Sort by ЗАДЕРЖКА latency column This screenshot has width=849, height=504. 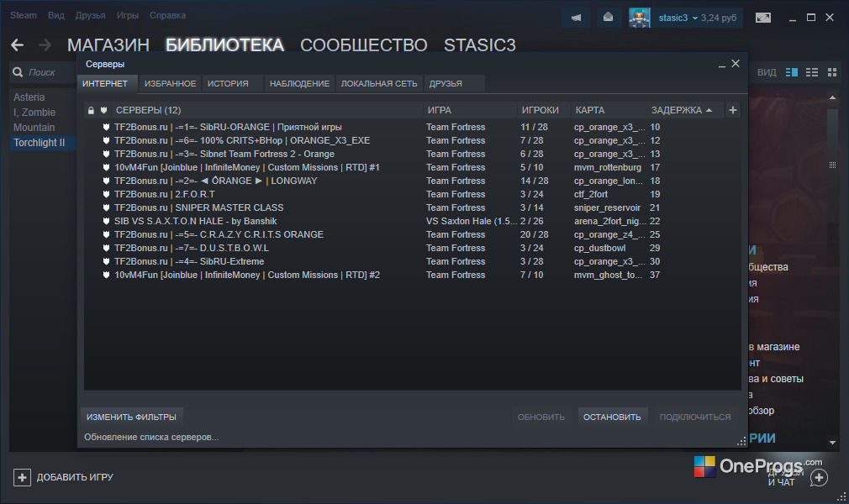tap(682, 110)
